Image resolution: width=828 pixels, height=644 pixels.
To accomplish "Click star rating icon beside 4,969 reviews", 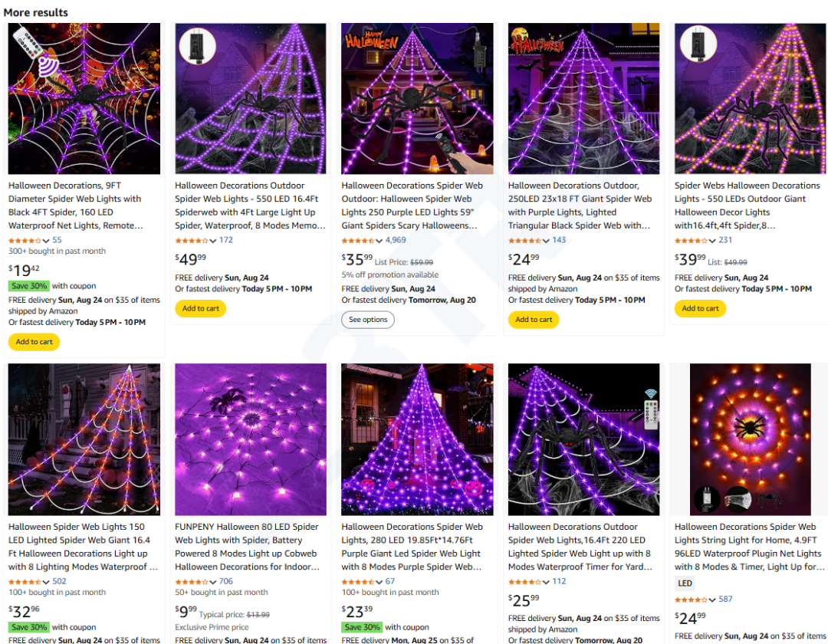I will tap(358, 240).
